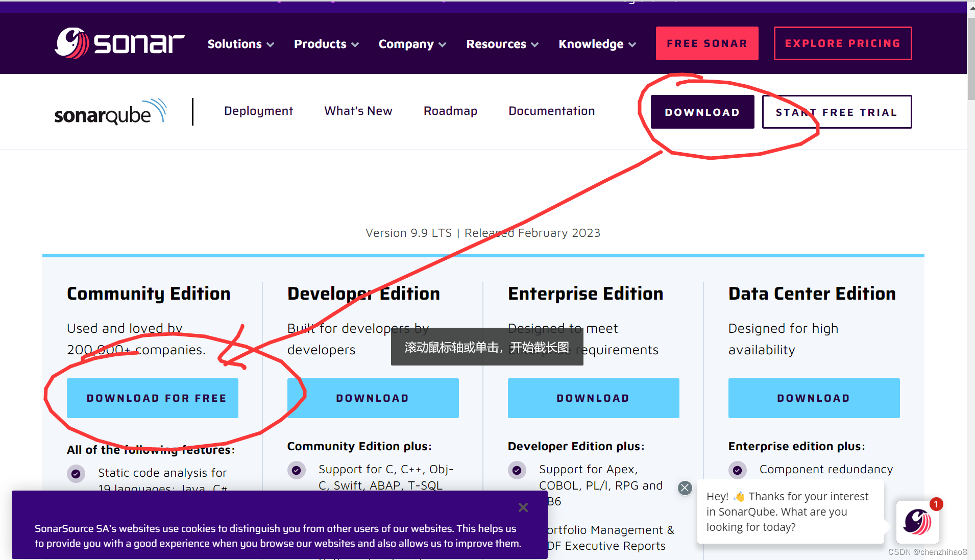975x560 pixels.
Task: Click the SonarQube product logo
Action: tap(110, 111)
